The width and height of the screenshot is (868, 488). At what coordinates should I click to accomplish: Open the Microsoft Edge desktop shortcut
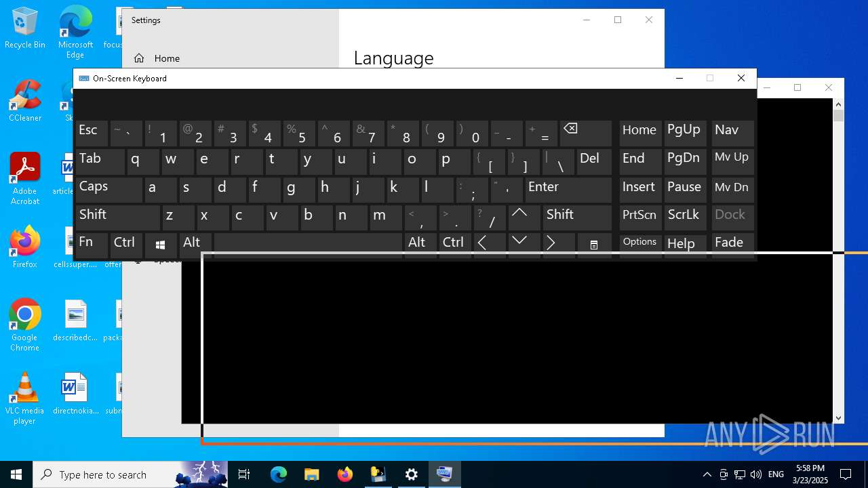75,33
